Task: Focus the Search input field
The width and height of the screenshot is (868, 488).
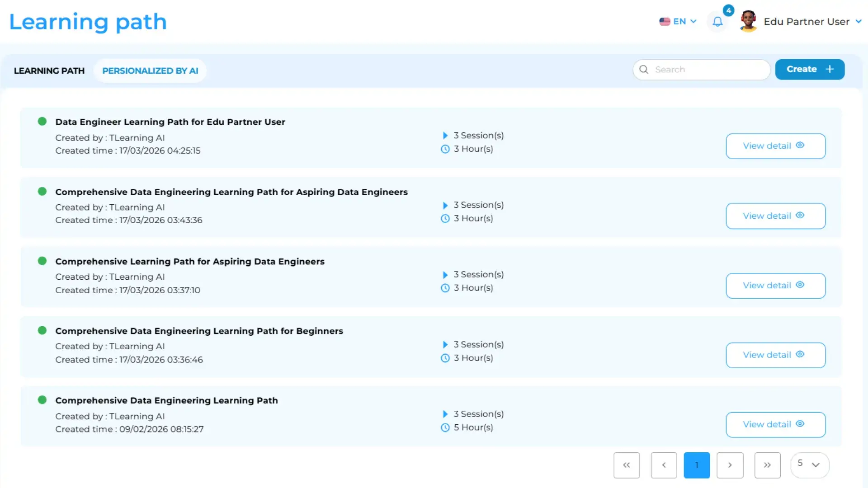Action: click(x=702, y=70)
